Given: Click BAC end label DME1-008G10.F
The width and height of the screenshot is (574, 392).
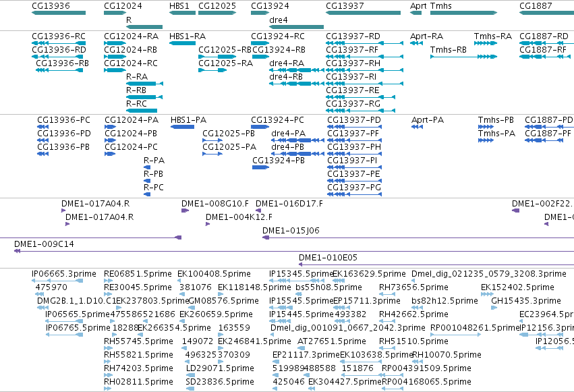Looking at the screenshot, I should tap(215, 204).
